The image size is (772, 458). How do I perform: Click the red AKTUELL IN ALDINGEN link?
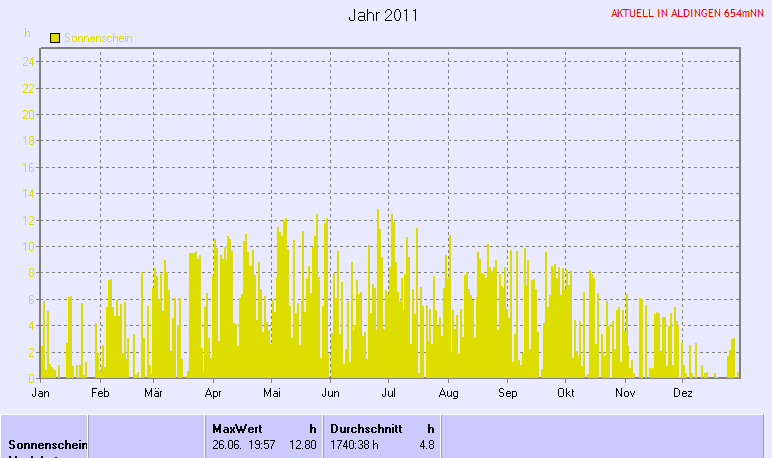(686, 14)
